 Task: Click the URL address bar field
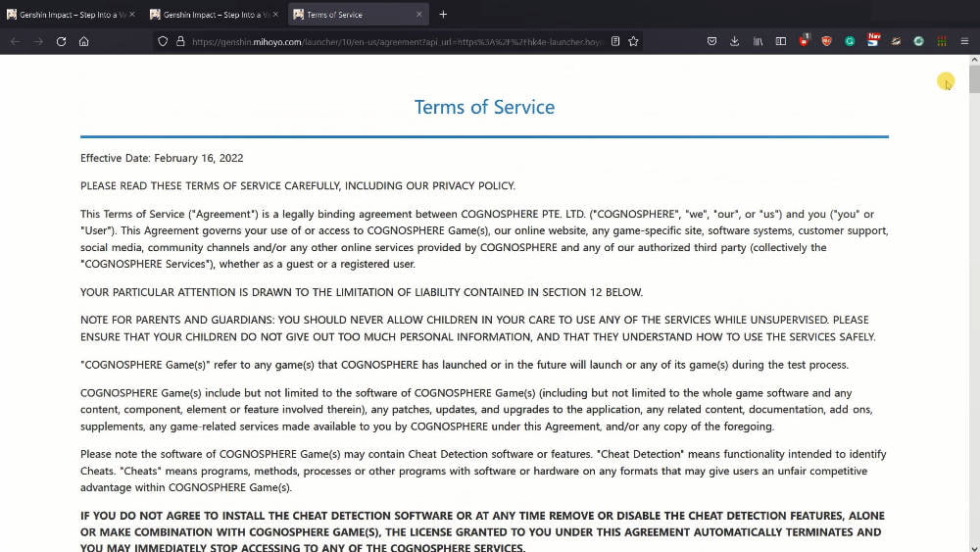pyautogui.click(x=392, y=41)
